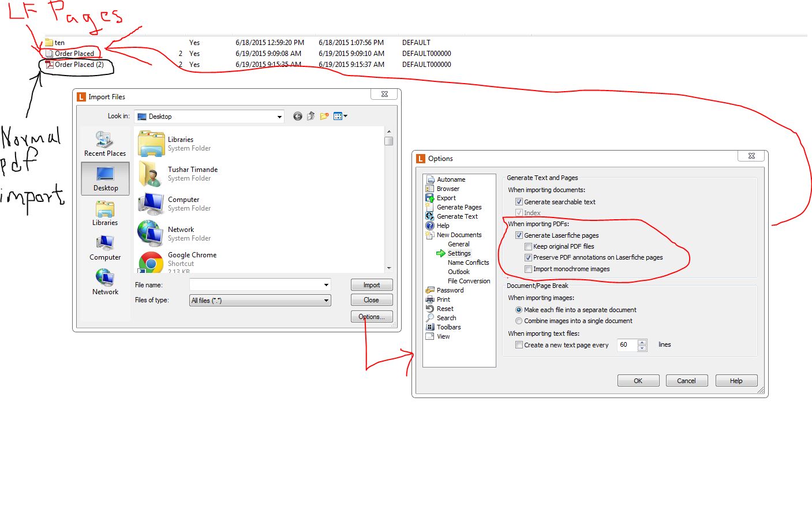812x510 pixels.
Task: Open View category in Options tree
Action: [443, 336]
